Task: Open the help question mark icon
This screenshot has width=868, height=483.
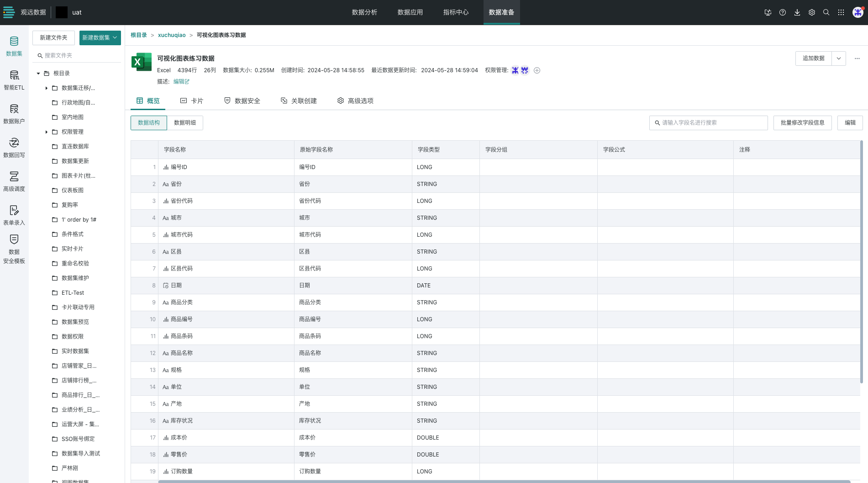Action: tap(782, 12)
